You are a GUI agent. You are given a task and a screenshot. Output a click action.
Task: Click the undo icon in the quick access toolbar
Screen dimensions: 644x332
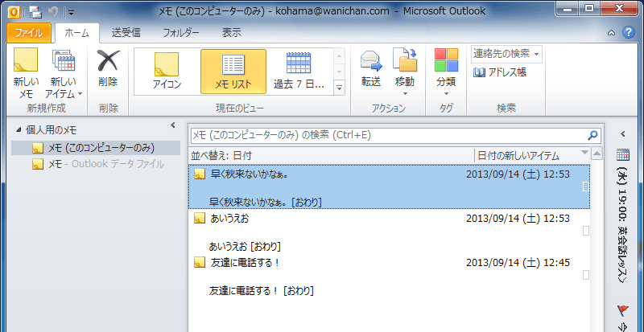53,11
